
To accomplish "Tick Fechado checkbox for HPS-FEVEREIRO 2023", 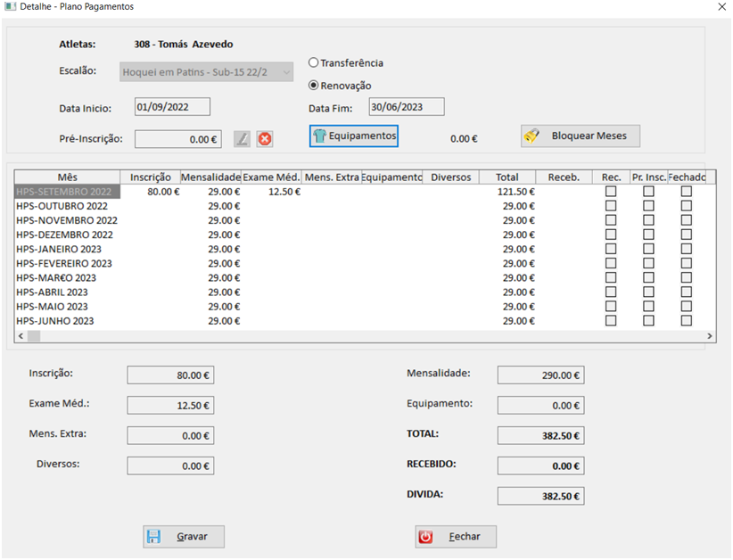I will click(687, 263).
